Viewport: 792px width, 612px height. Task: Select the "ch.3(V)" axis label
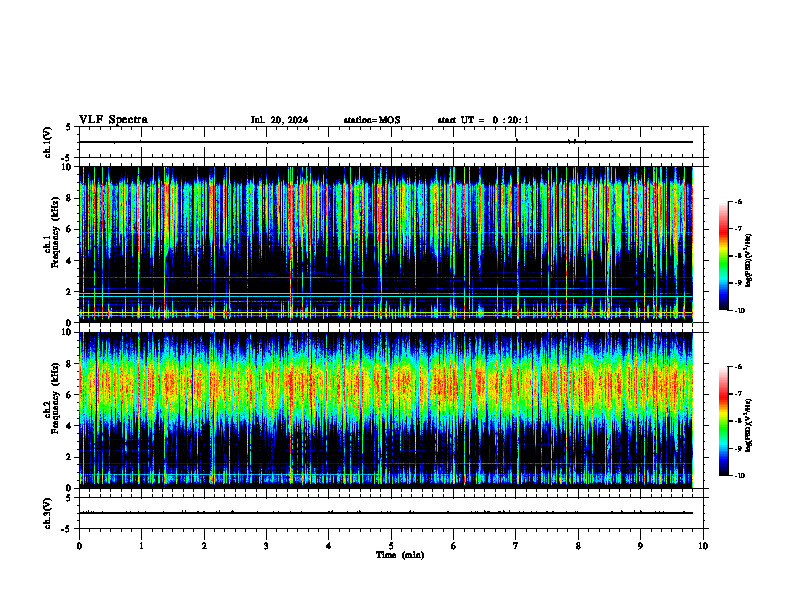[x=47, y=513]
